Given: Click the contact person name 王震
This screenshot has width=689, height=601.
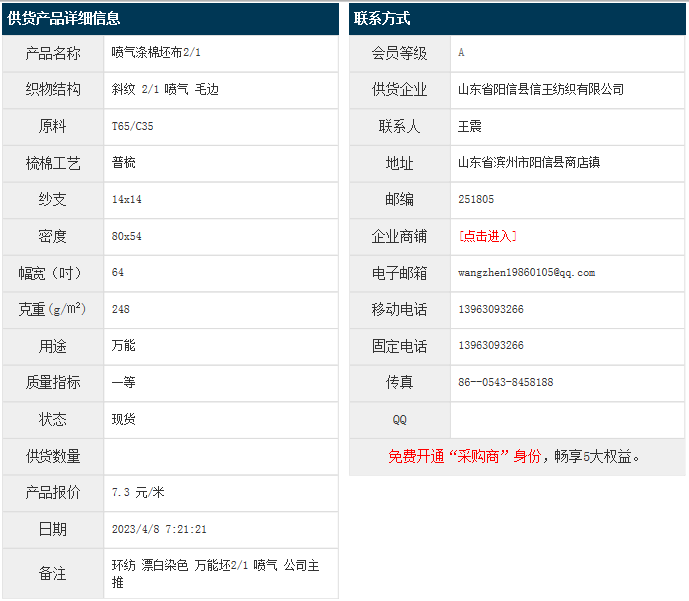Looking at the screenshot, I should point(470,127).
